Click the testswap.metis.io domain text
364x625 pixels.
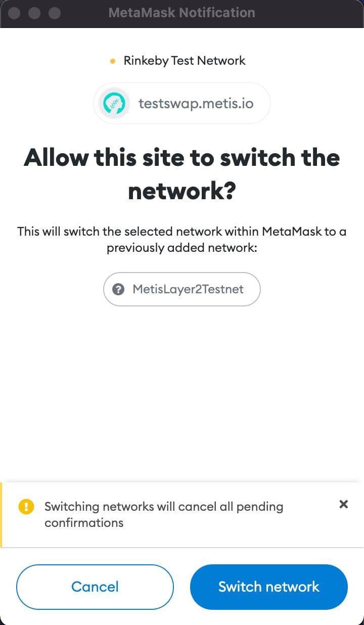pyautogui.click(x=196, y=104)
